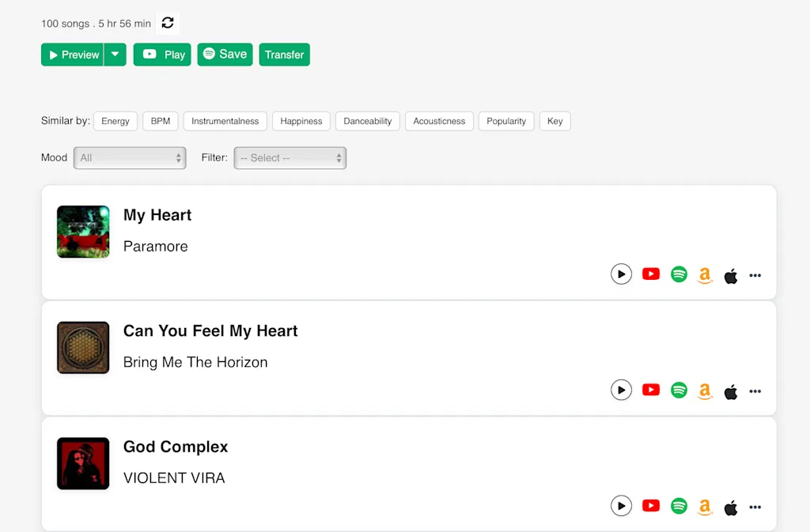Refresh the 100 songs playlist

[166, 23]
